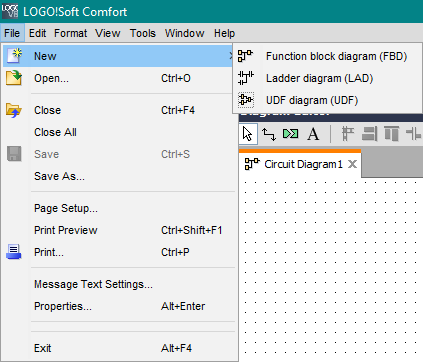Open the Edit menu
The image size is (424, 363).
click(37, 33)
